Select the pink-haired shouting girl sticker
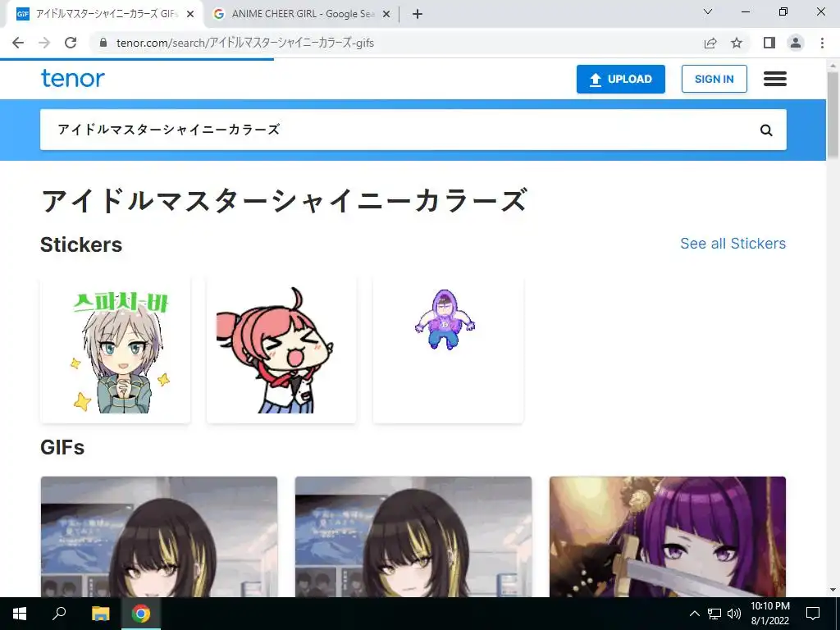This screenshot has width=840, height=630. point(282,349)
